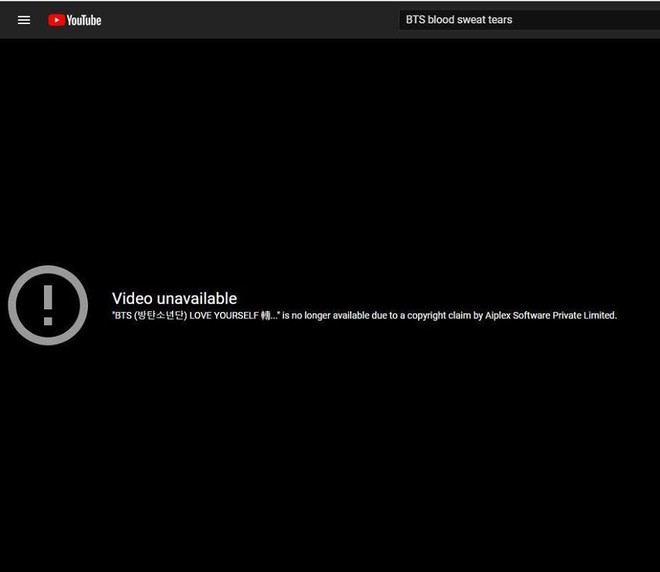Click the 'Video unavailable' heading
Viewport: 660px width, 572px height.
pos(174,298)
